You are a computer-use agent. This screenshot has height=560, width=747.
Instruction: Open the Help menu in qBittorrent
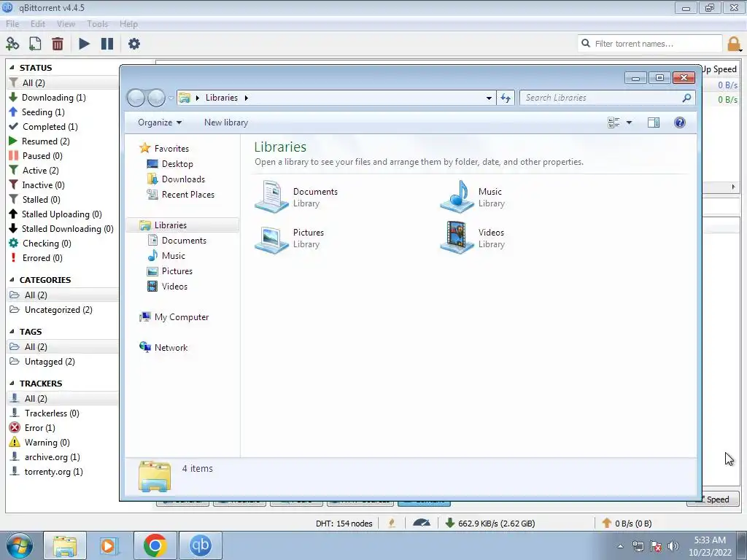tap(128, 24)
